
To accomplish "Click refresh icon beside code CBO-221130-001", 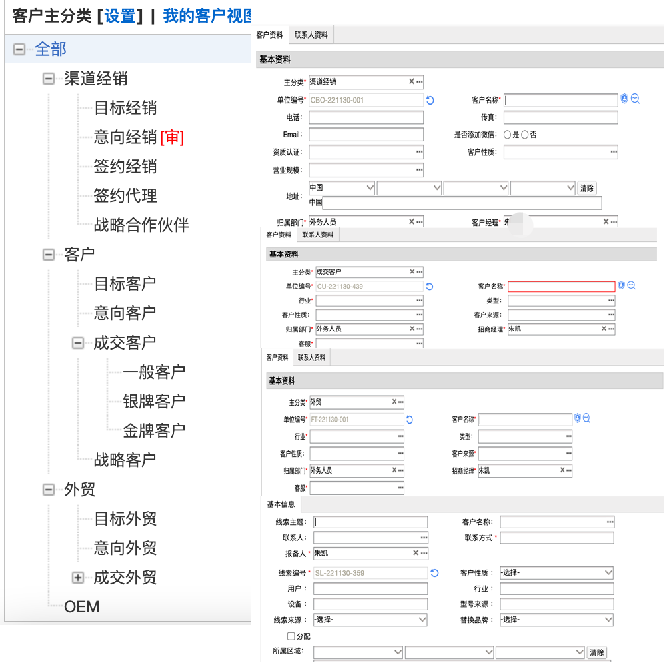I will [x=430, y=100].
